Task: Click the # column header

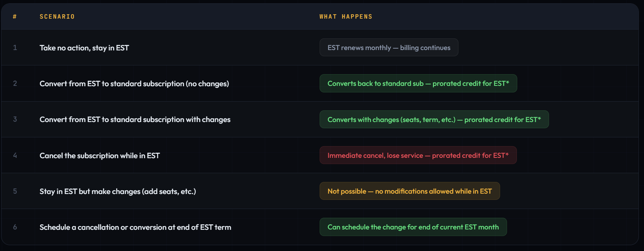Action: [15, 17]
